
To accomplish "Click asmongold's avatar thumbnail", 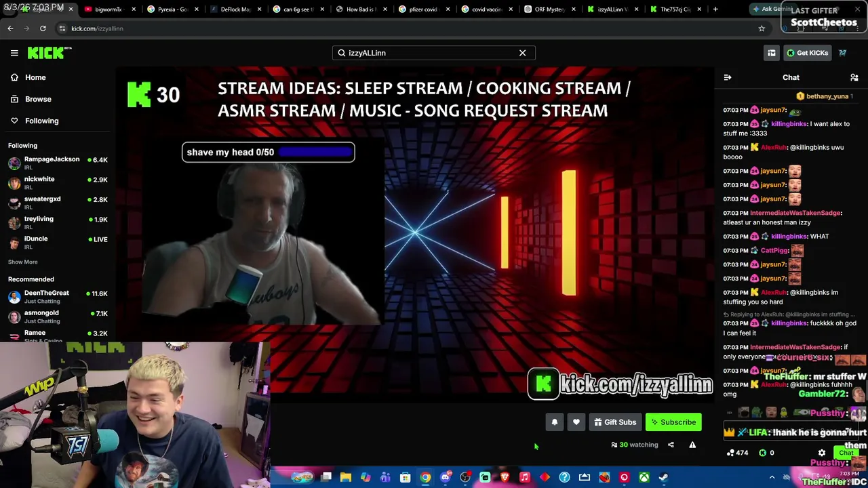I will 14,317.
